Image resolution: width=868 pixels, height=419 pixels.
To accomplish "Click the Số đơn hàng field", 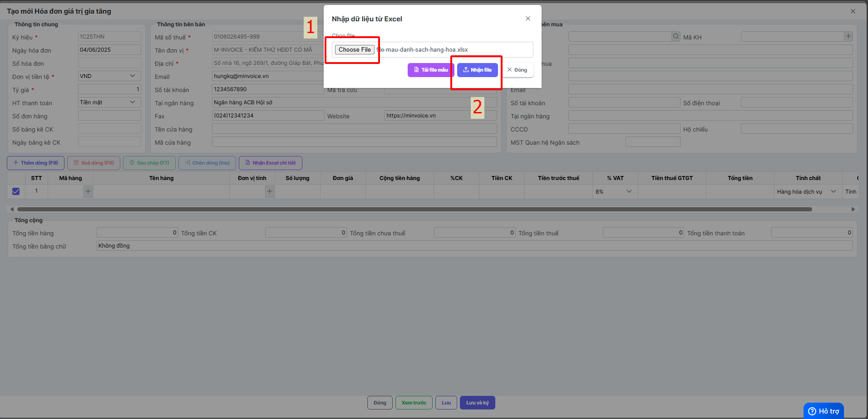I will pyautogui.click(x=109, y=115).
